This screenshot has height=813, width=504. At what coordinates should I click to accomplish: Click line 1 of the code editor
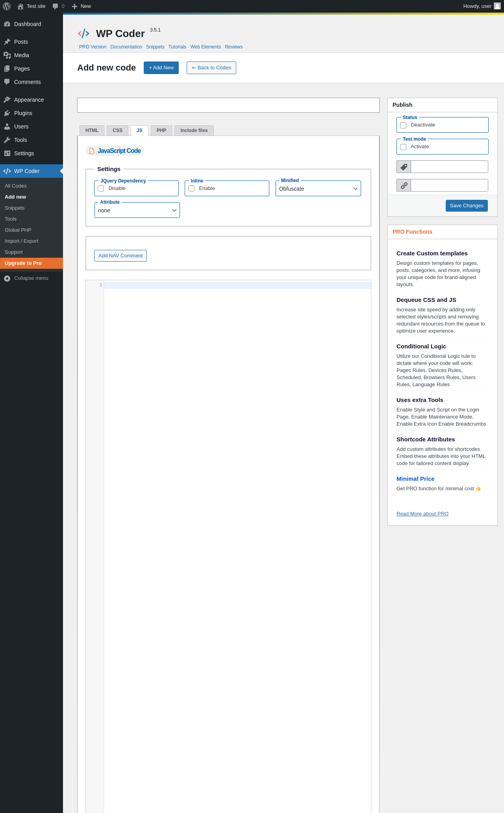[x=237, y=285]
